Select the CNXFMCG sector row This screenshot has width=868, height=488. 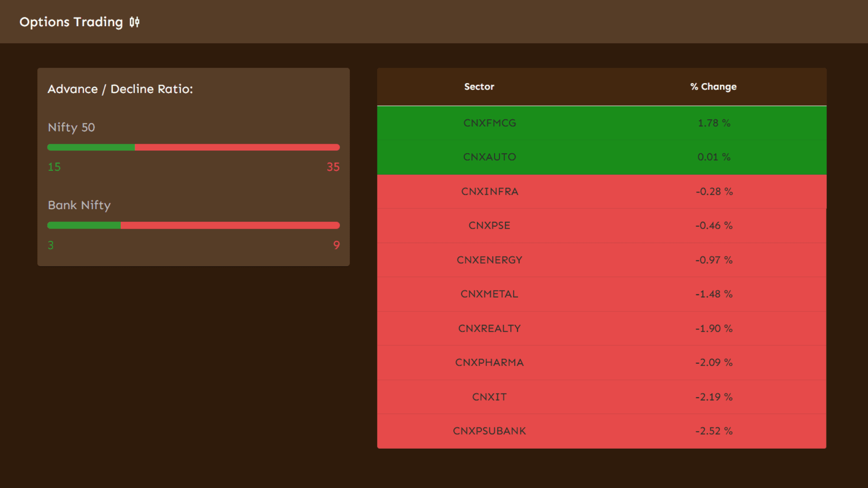coord(490,123)
